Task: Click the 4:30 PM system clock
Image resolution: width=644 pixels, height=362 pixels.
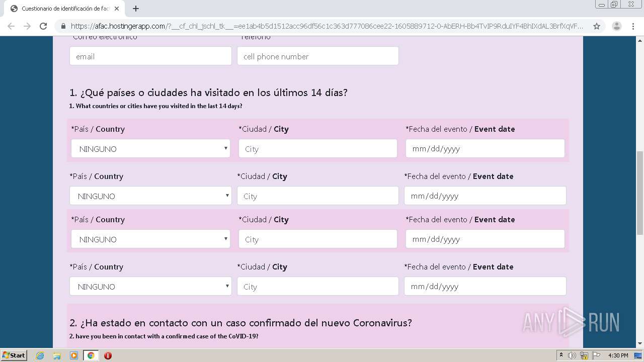Action: (x=618, y=355)
